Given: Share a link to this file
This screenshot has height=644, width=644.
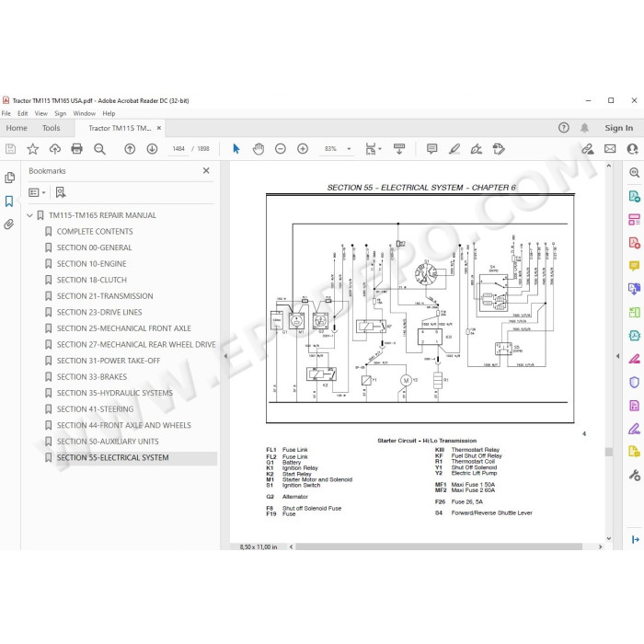Looking at the screenshot, I should (x=588, y=149).
